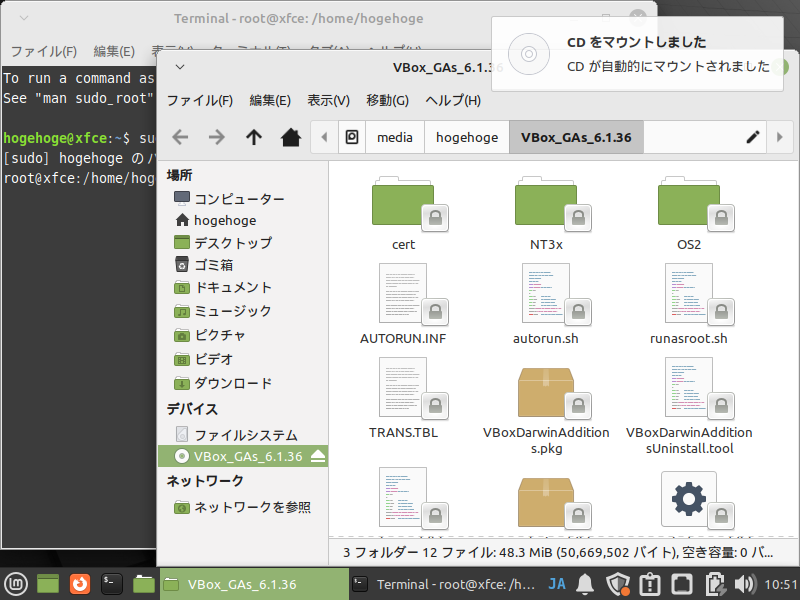Show desktop from taskbar
Screen dimensions: 800x600
48,584
